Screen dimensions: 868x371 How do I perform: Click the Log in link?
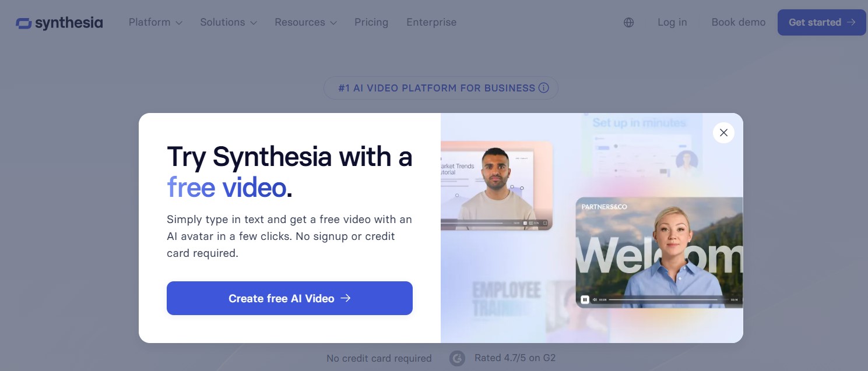tap(672, 22)
